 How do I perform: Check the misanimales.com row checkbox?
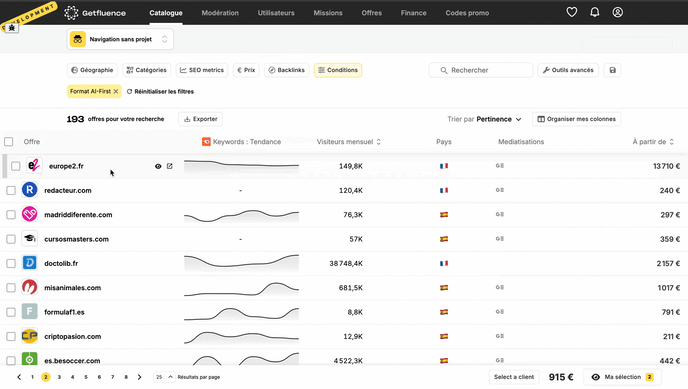point(11,288)
